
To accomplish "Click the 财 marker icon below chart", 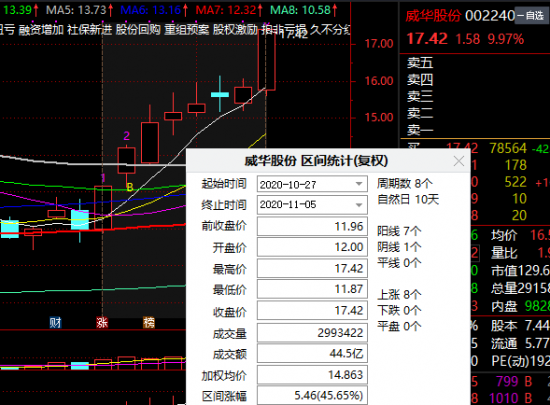I will 55,322.
